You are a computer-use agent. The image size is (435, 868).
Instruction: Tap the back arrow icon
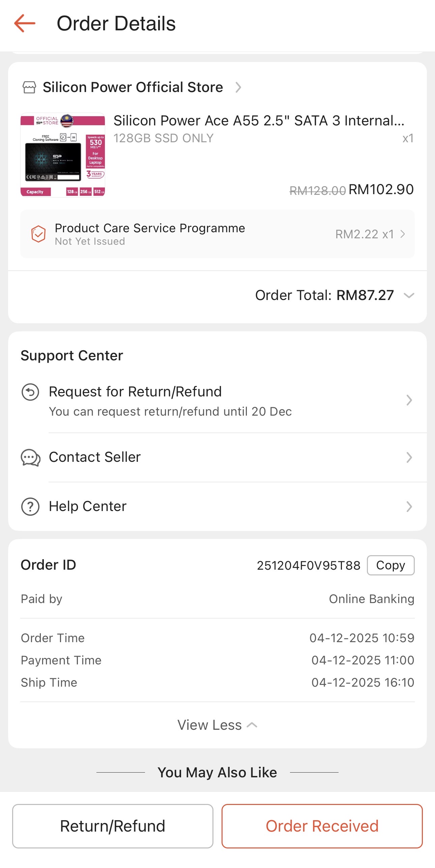[x=25, y=23]
